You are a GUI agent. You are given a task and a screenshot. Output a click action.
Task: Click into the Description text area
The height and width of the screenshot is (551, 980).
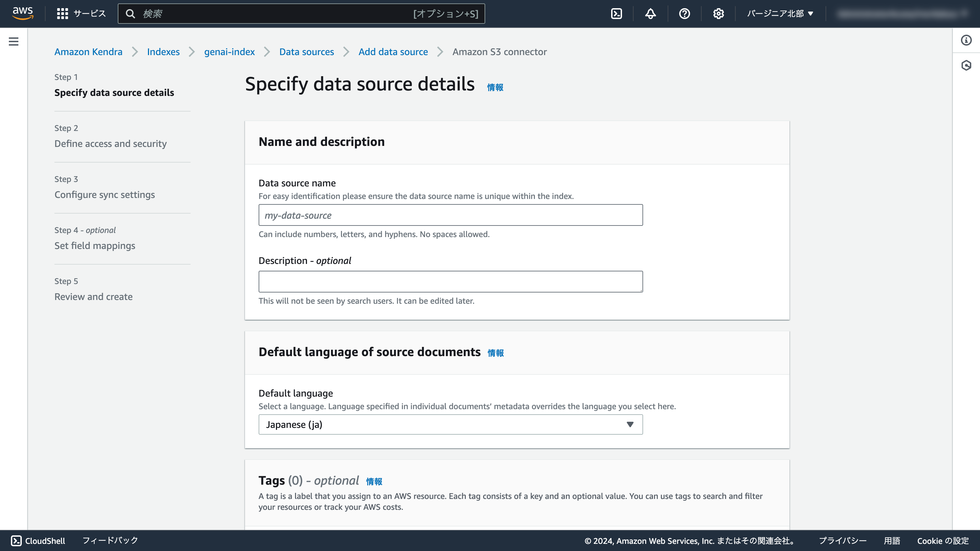click(451, 281)
